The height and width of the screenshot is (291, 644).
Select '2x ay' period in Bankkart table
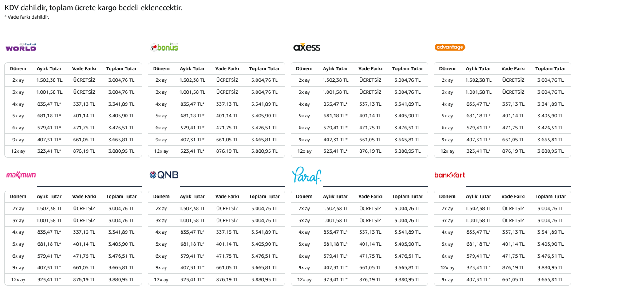click(x=447, y=208)
